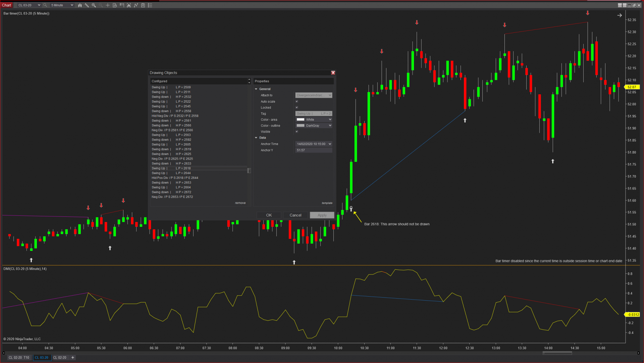644x363 pixels.
Task: Click the remove link under Configured list
Action: pos(240,203)
